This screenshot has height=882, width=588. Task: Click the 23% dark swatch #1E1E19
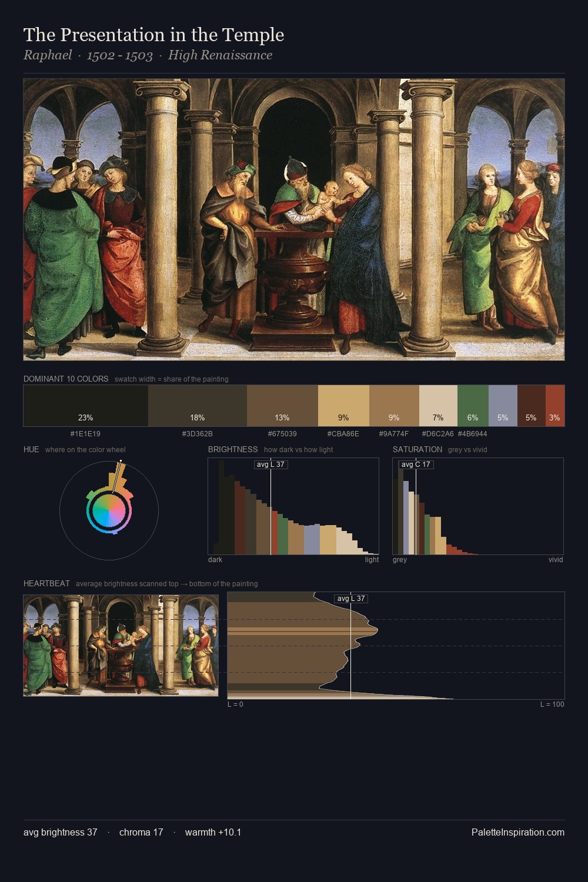click(x=86, y=406)
